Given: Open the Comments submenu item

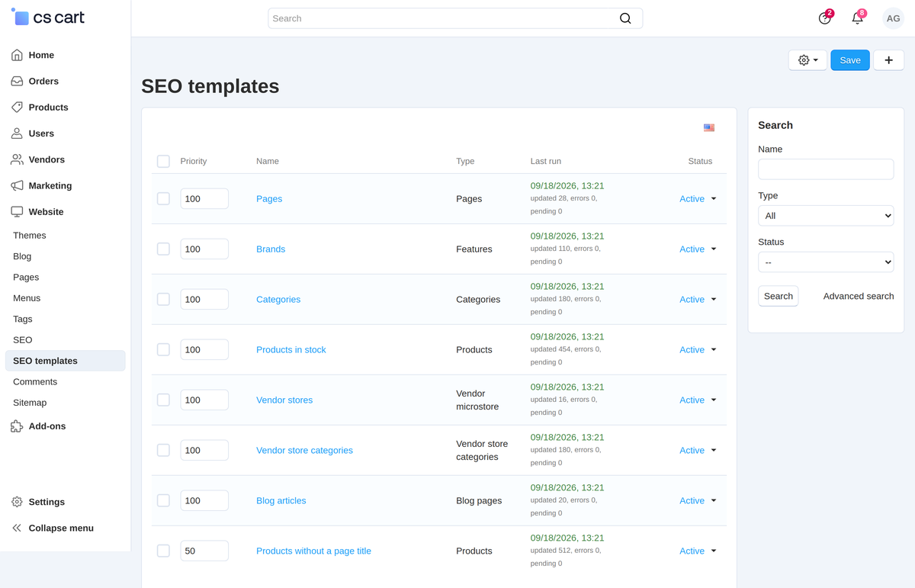Looking at the screenshot, I should pos(35,382).
